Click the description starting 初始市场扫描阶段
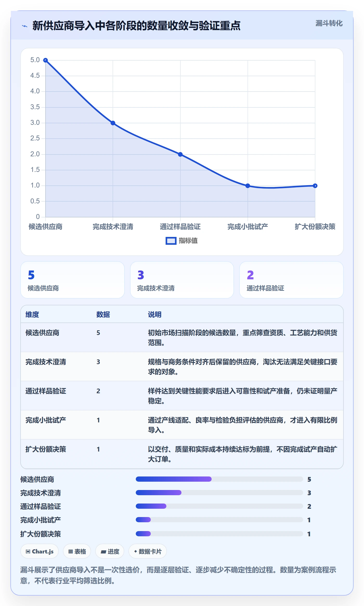Image resolution: width=364 pixels, height=606 pixels. click(243, 338)
